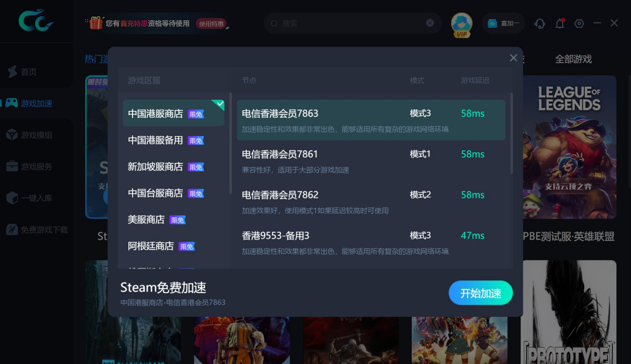The height and width of the screenshot is (364, 631).
Task: Click the customer service headset icon
Action: click(x=540, y=24)
